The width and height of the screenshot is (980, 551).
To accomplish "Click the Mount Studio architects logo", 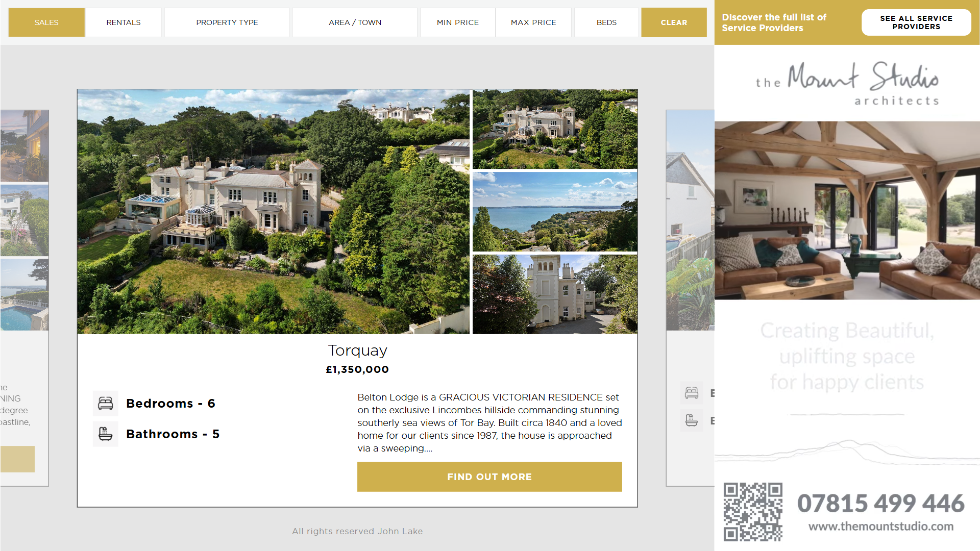I will pos(847,84).
